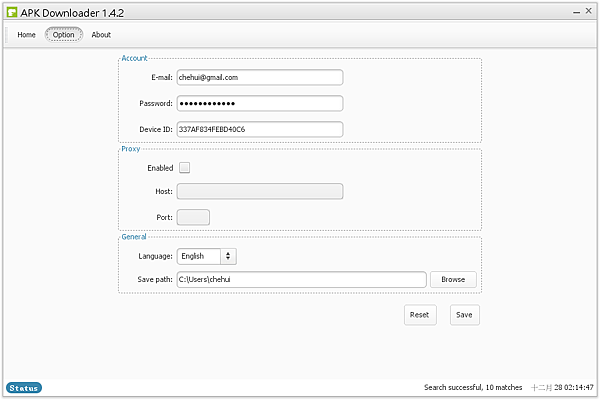
Task: Click the blue Status badge
Action: tap(24, 388)
